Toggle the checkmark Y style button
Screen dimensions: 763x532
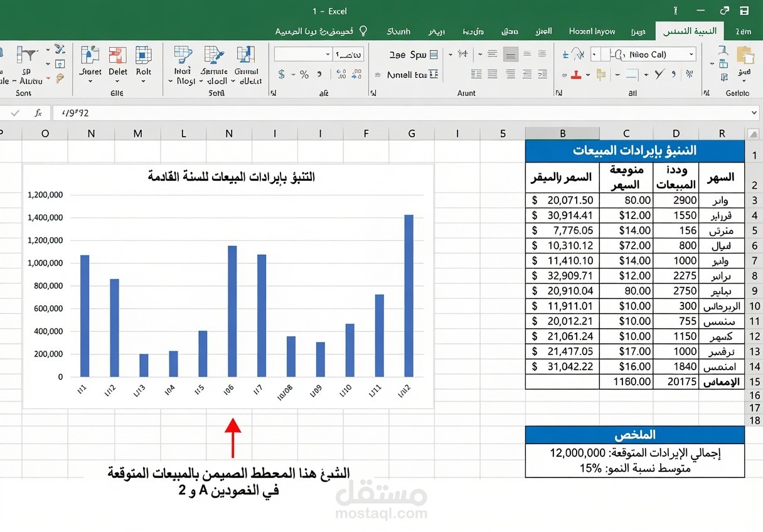[x=659, y=75]
